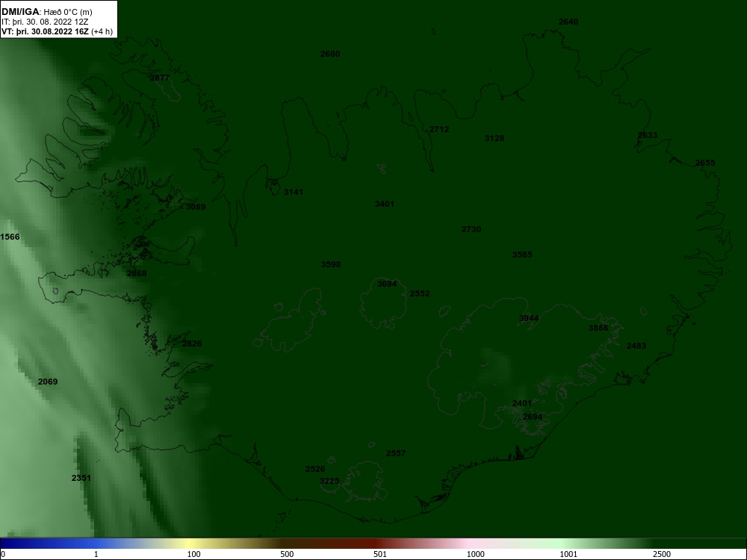Image resolution: width=747 pixels, height=560 pixels.
Task: Click the 2552 height label
Action: coord(420,293)
